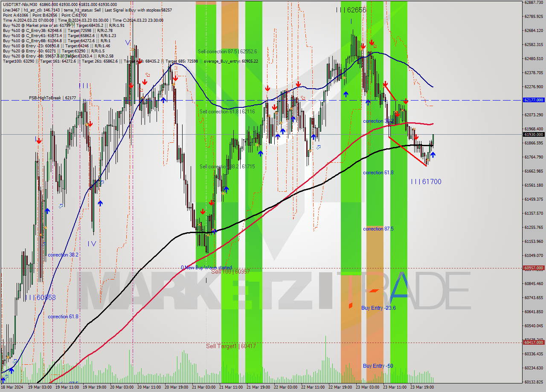Click the 62073.290 price axis value
This screenshot has height=392, width=546.
533,115
